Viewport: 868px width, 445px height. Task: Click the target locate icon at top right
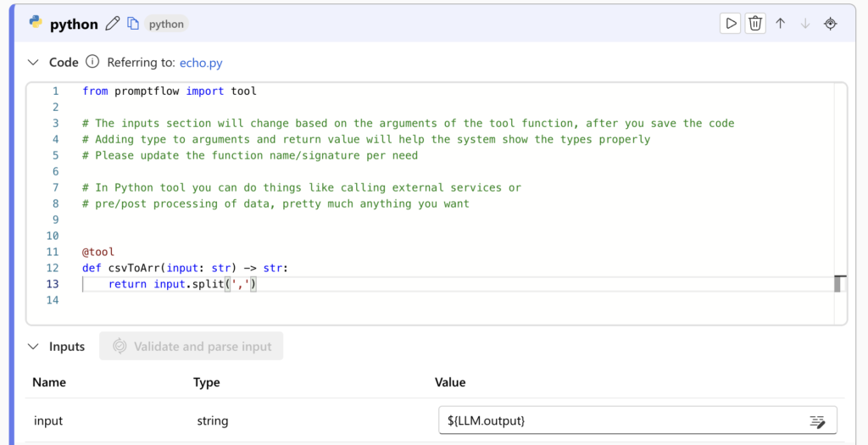tap(831, 24)
